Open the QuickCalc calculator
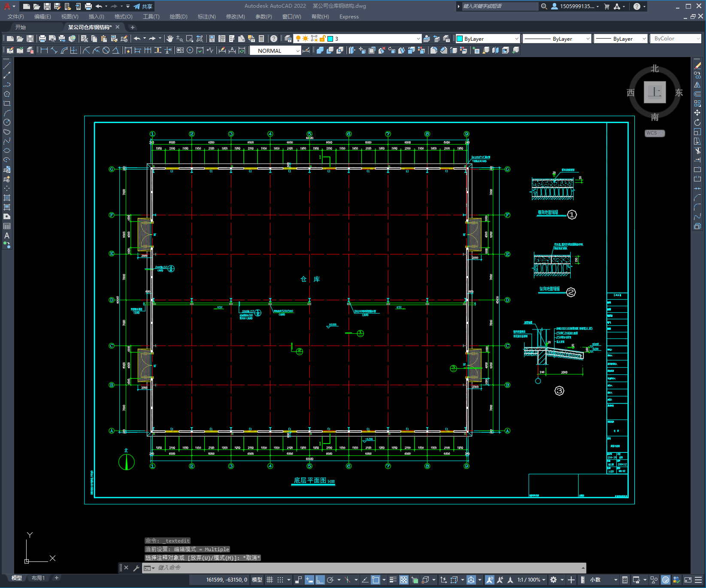 [261, 39]
